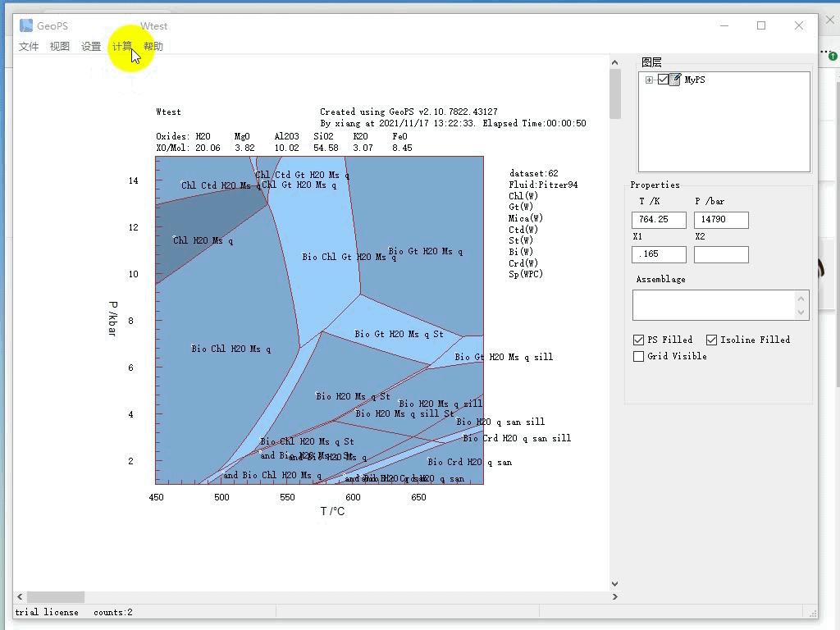Toggle MyPS layer visibility checkbox
This screenshot has height=630, width=840.
pos(663,80)
